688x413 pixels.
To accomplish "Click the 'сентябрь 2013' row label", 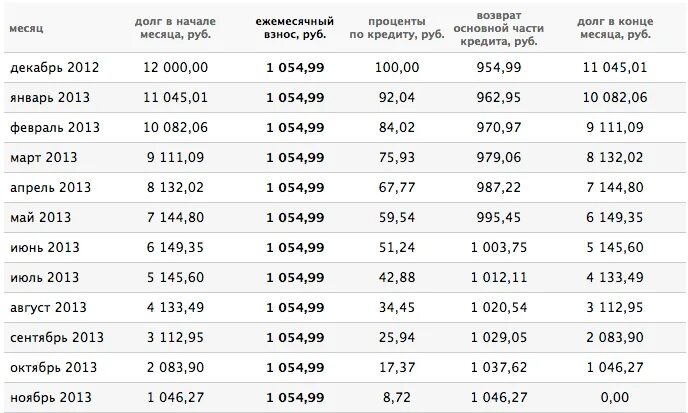I will tap(57, 338).
